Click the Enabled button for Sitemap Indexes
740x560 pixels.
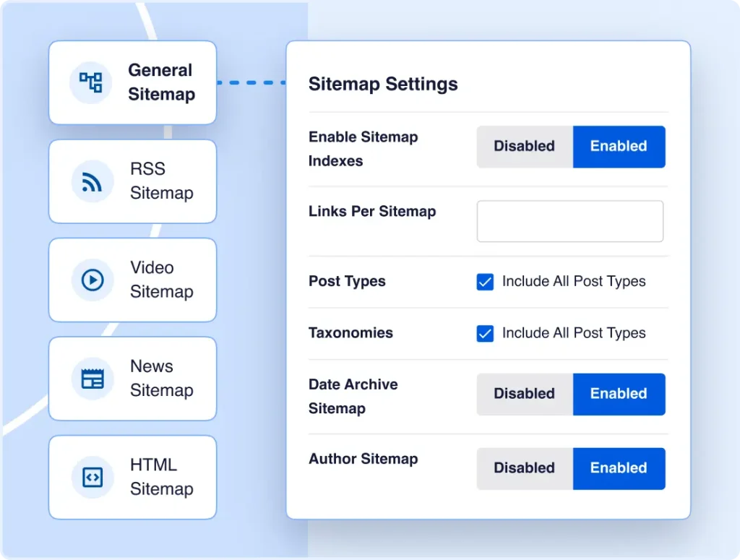[619, 146]
